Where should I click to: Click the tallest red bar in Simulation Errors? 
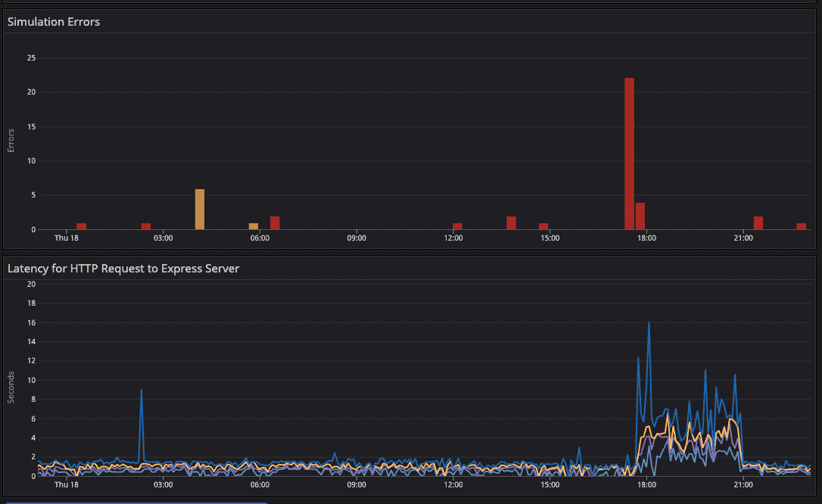pos(629,154)
